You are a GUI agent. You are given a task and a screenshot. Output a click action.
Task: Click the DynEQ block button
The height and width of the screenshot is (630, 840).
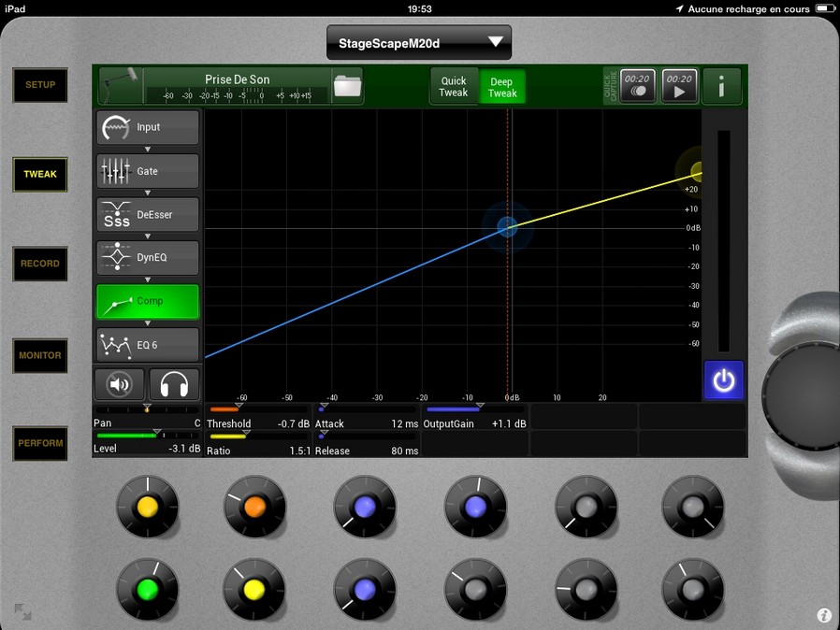pyautogui.click(x=148, y=258)
